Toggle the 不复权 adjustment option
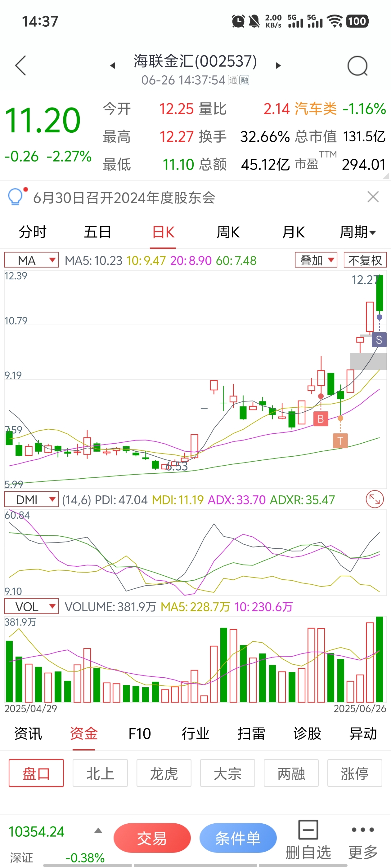 click(x=365, y=260)
